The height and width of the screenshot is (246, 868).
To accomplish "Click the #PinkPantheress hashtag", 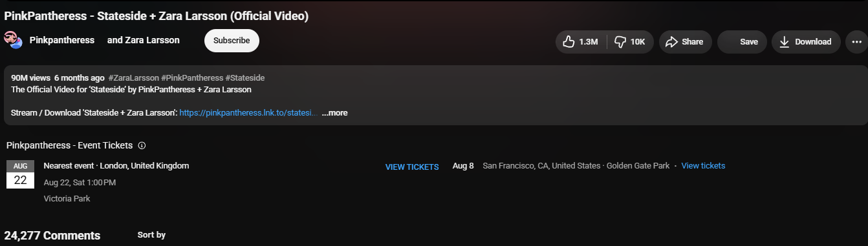I will (192, 78).
